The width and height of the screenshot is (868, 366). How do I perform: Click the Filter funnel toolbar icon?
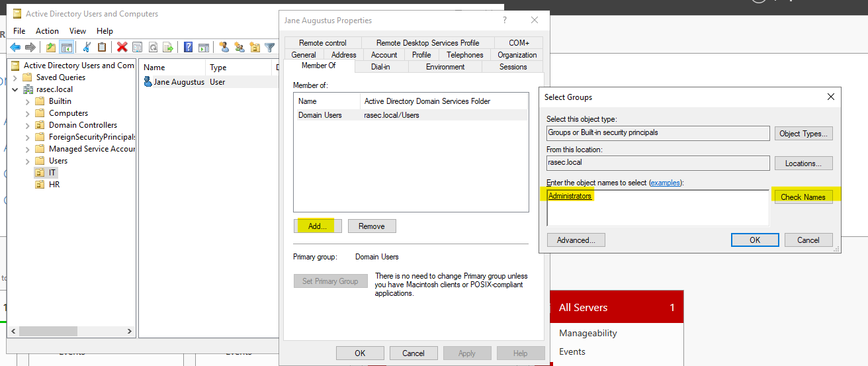tap(269, 47)
